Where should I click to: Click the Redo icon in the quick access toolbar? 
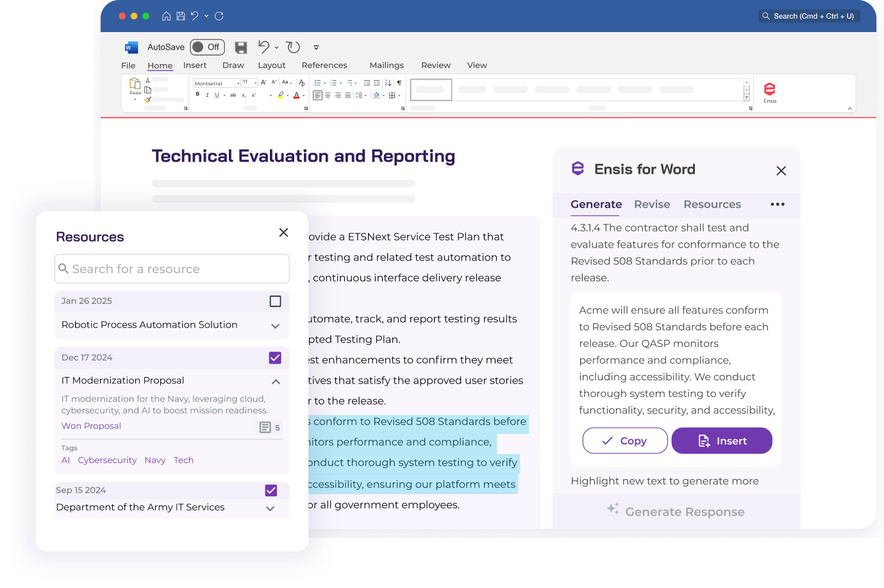coord(293,47)
